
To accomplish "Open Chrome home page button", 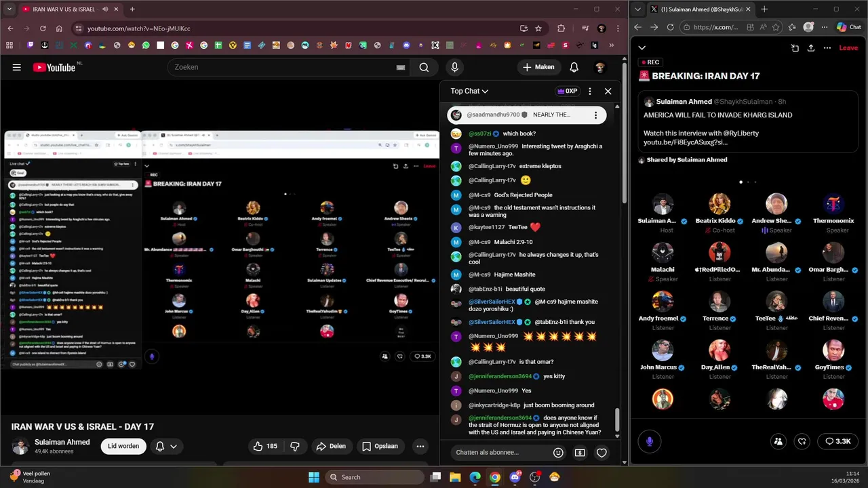I will pos(59,28).
